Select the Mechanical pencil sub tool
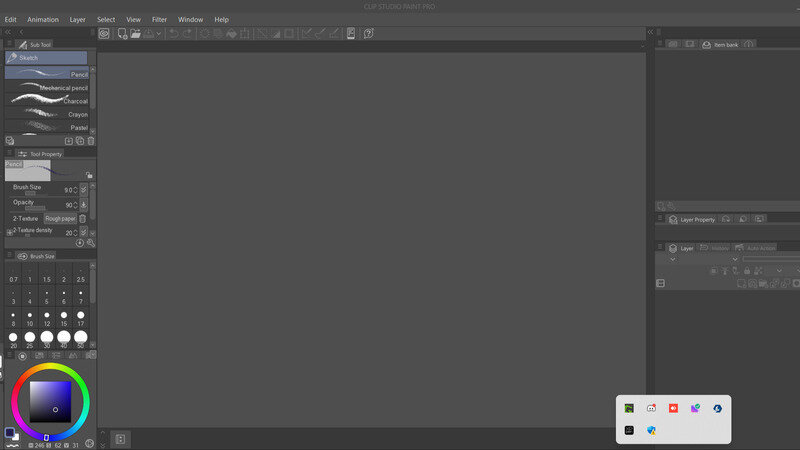This screenshot has width=800, height=450. (x=48, y=88)
